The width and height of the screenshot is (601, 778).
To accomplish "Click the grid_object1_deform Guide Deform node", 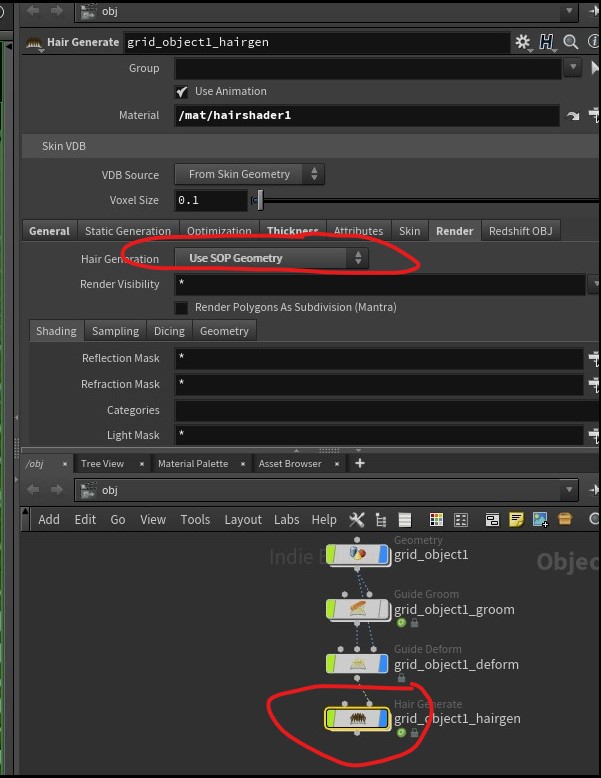I will tap(357, 664).
